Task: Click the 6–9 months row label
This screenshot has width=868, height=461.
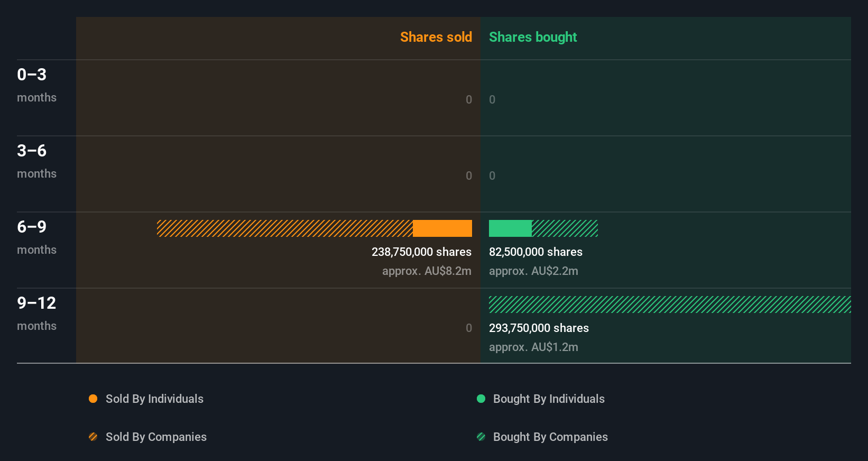Action: coord(36,237)
